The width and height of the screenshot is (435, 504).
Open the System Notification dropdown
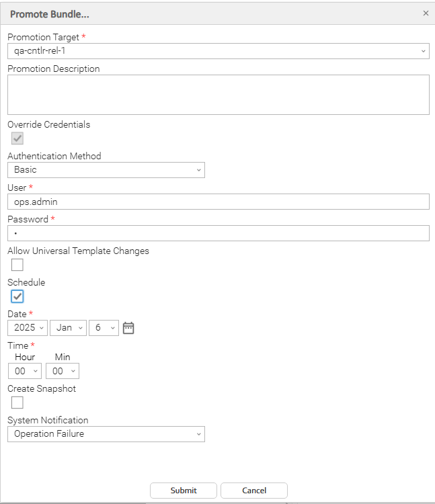(106, 434)
